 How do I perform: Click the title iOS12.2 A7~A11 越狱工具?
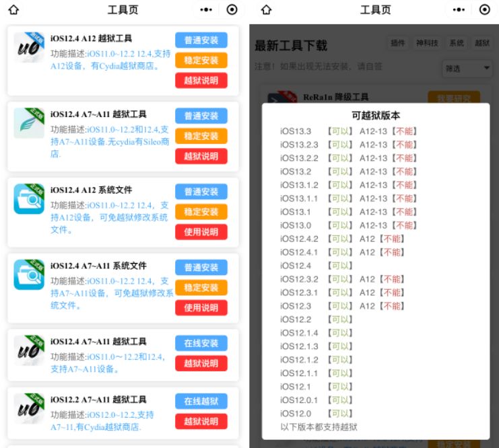[x=98, y=400]
